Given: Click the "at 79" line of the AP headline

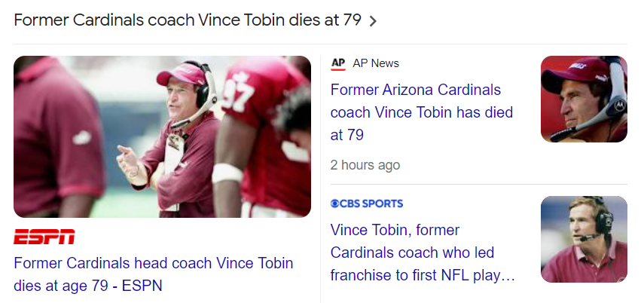Looking at the screenshot, I should pos(347,136).
